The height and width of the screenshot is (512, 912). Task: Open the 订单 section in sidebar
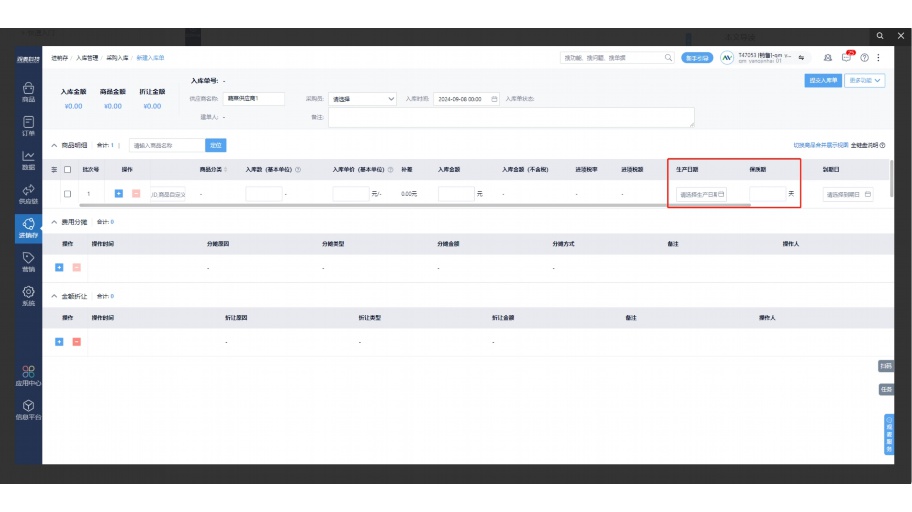coord(28,126)
